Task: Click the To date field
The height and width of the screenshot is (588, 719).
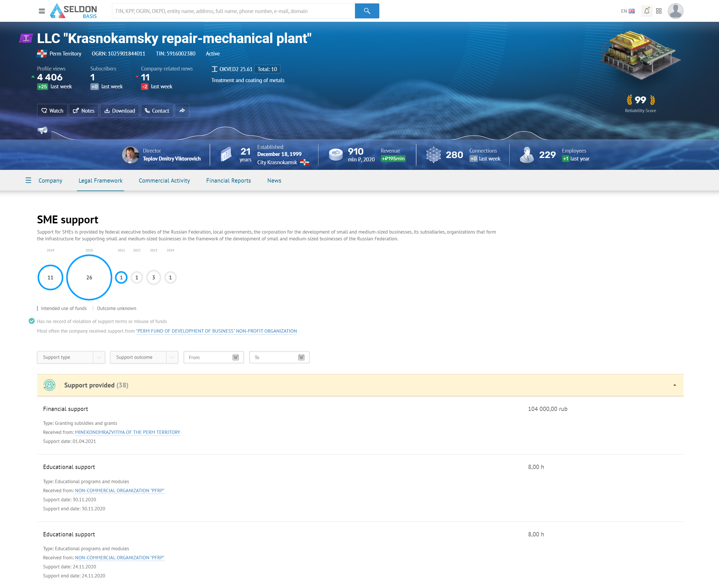Action: pyautogui.click(x=279, y=357)
